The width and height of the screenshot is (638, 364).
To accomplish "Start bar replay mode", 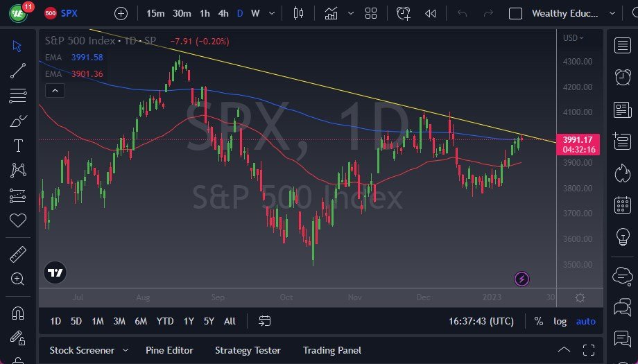I will click(x=431, y=14).
